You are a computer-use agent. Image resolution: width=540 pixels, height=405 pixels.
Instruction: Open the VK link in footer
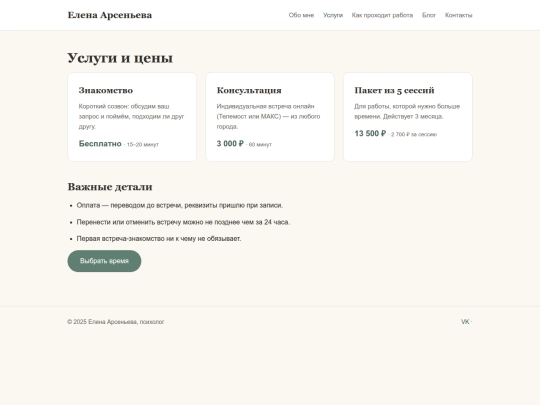pos(465,322)
